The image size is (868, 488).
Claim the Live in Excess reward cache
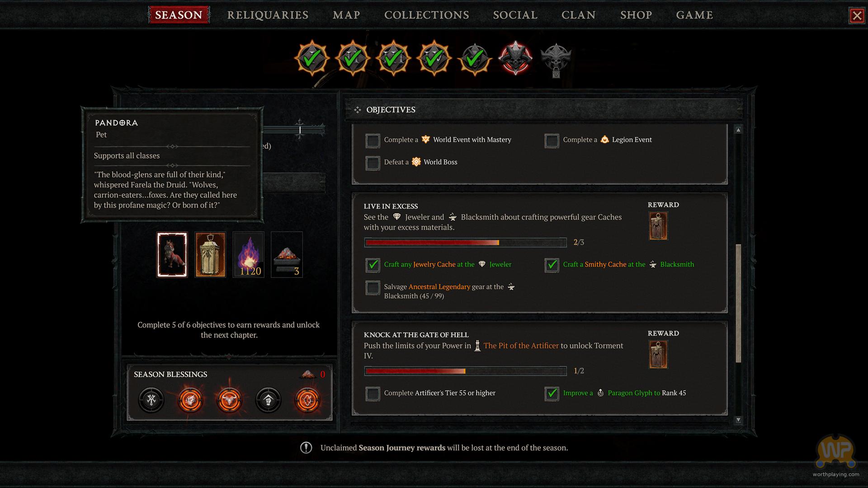pos(658,226)
